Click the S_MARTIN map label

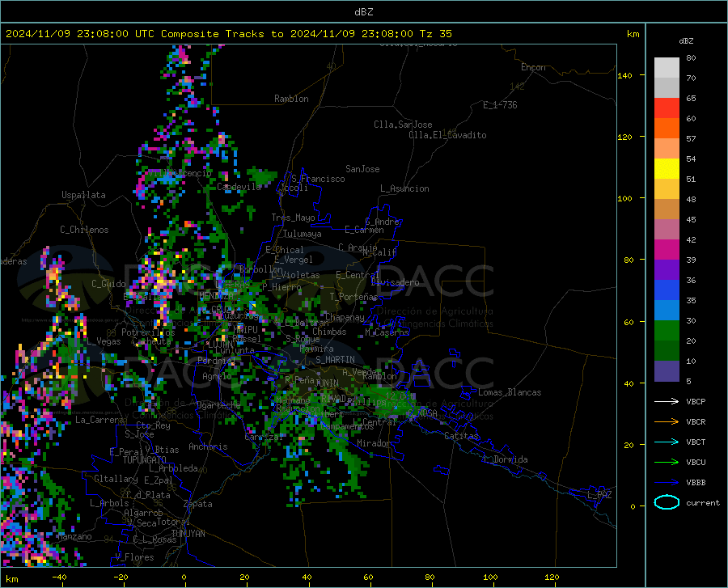[335, 360]
